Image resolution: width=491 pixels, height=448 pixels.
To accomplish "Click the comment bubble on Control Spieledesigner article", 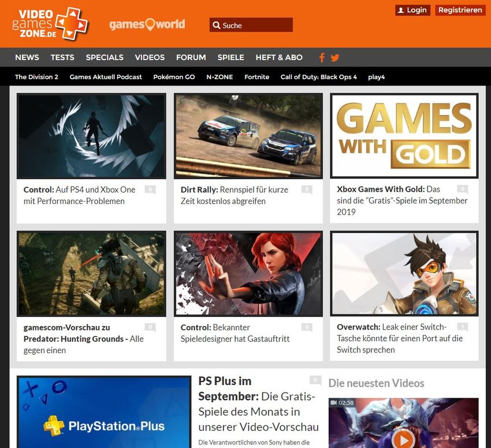I will [x=307, y=327].
